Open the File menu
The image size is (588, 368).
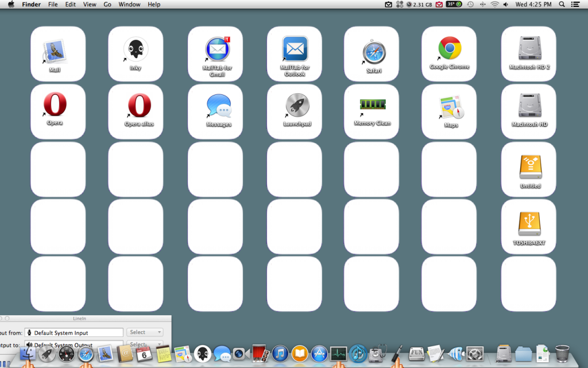pos(53,5)
